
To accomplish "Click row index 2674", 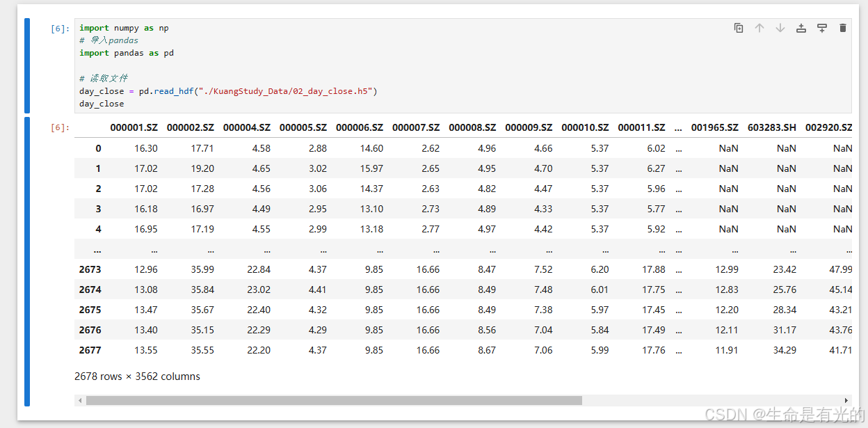I will [90, 290].
